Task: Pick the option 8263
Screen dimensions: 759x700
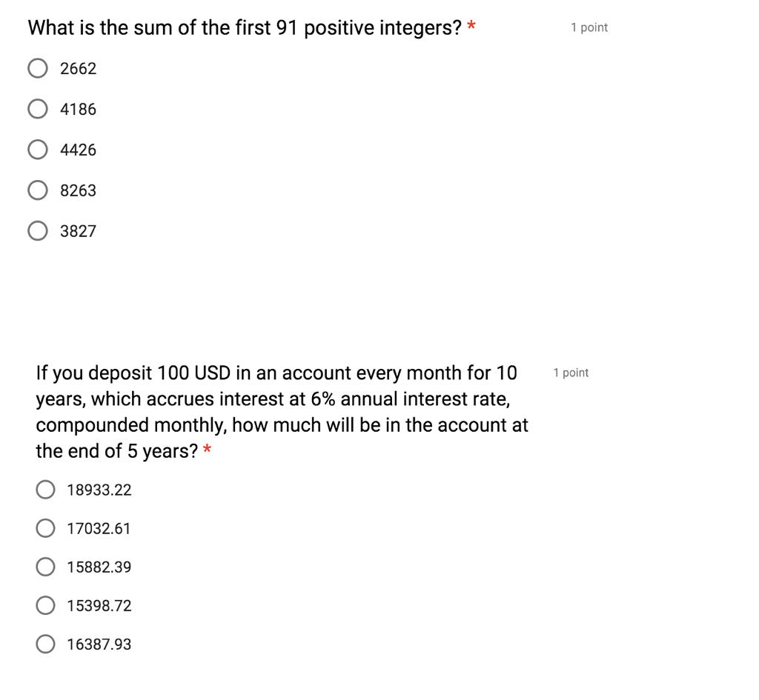Action: [x=38, y=190]
